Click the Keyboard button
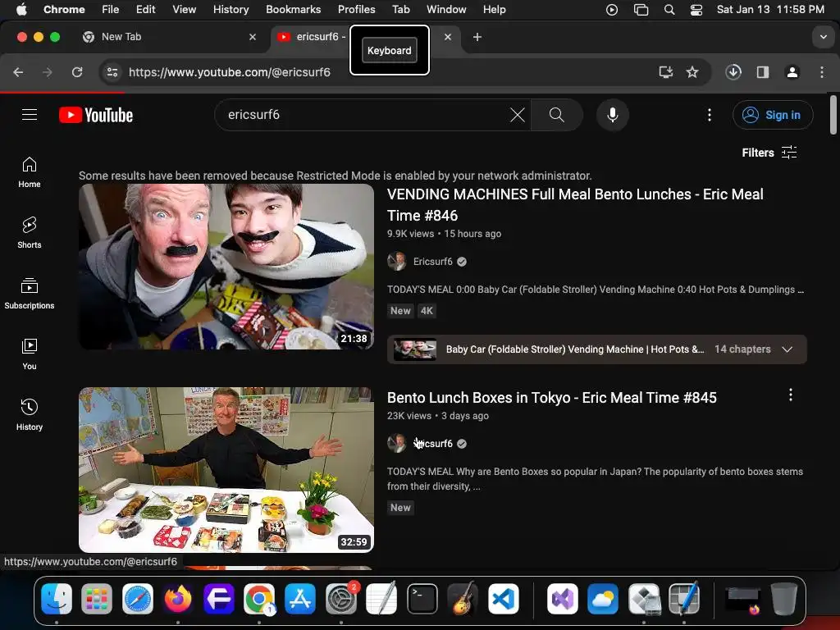Screen dimensions: 840x630 390,50
